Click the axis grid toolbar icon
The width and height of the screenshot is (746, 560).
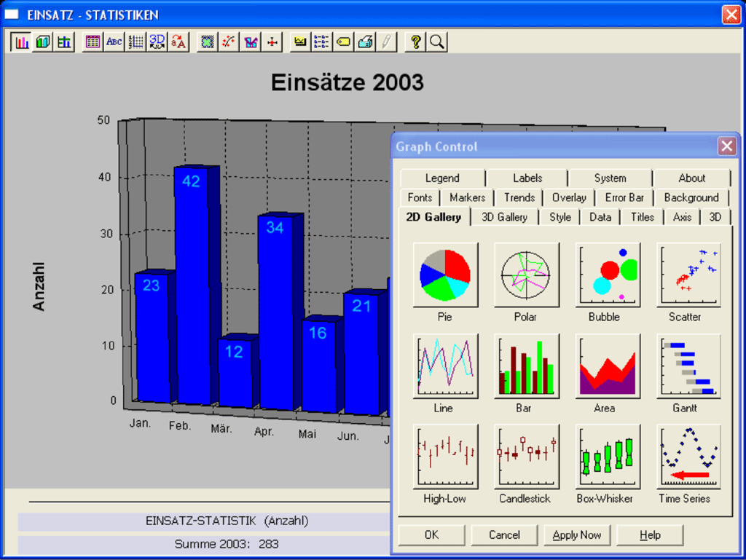pyautogui.click(x=136, y=42)
